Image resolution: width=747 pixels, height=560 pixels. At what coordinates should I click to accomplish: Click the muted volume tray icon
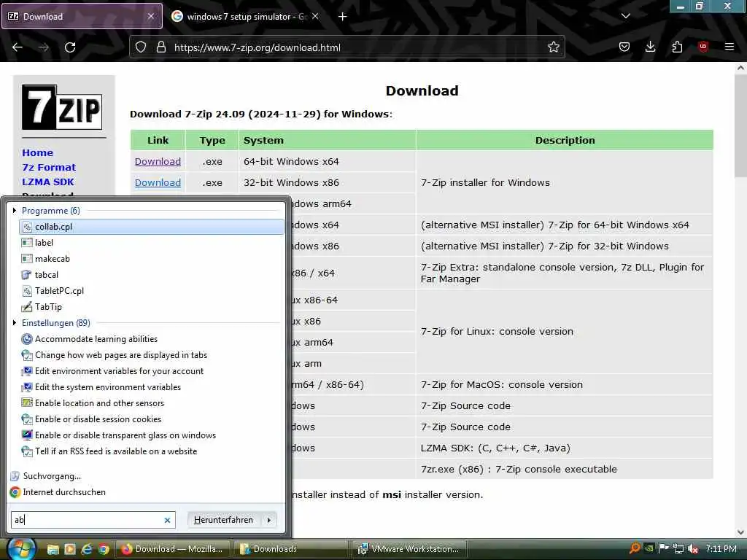[x=693, y=549]
